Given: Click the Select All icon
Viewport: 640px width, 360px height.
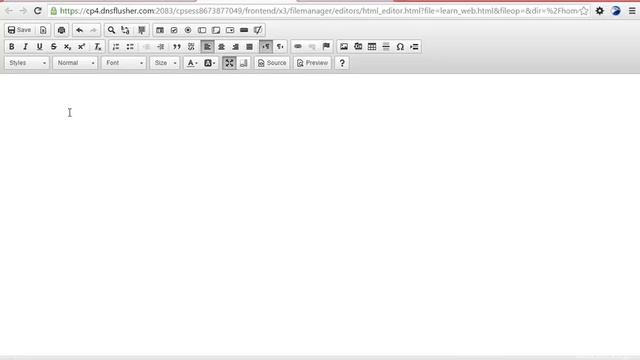Looking at the screenshot, I should (142, 30).
